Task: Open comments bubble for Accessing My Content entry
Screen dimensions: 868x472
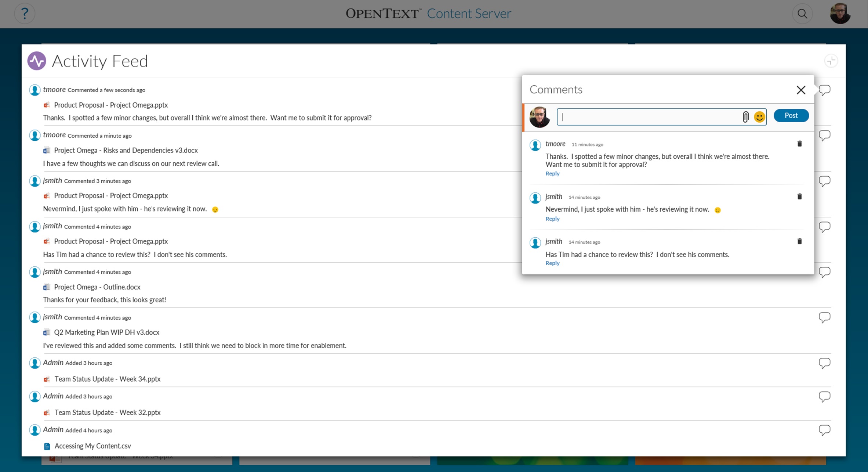Action: (824, 430)
